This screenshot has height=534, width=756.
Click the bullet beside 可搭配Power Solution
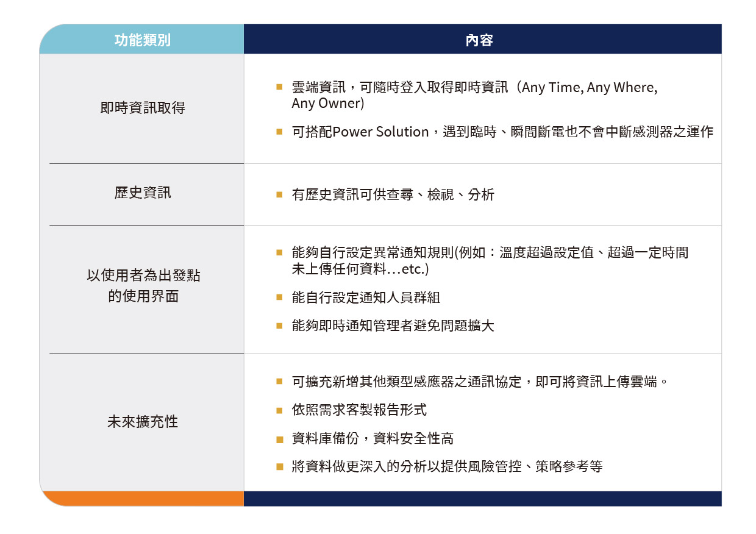[x=279, y=132]
